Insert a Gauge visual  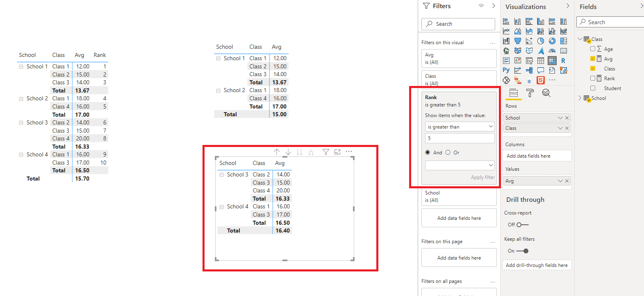(552, 51)
